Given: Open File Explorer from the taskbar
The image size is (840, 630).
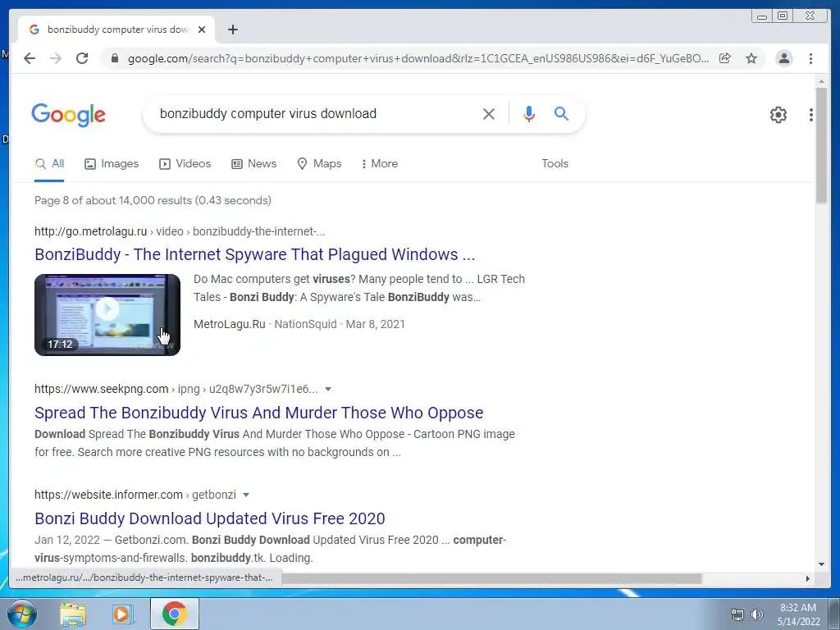Looking at the screenshot, I should (x=73, y=614).
